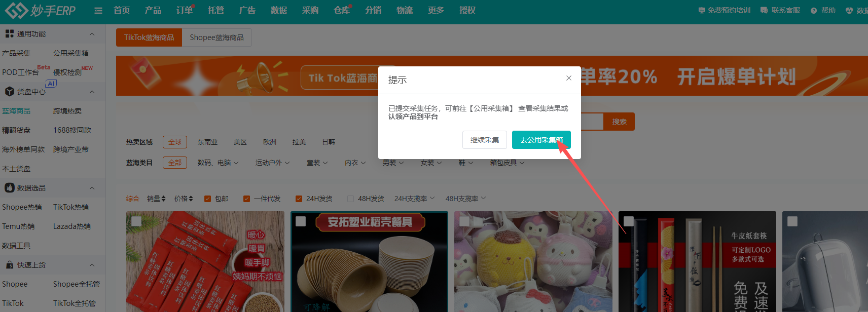This screenshot has width=868, height=312.
Task: Uncheck the 24H发货 checkbox
Action: [x=299, y=199]
